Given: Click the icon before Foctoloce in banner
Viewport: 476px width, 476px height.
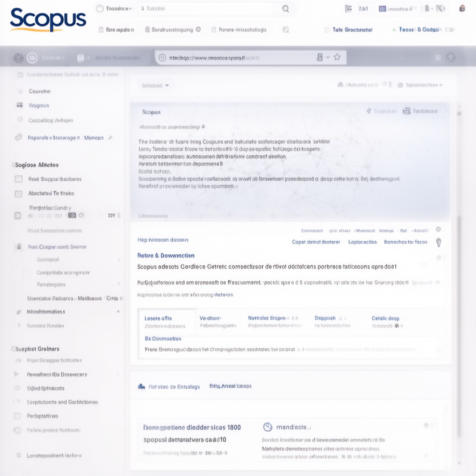Looking at the screenshot, I should tap(406, 111).
